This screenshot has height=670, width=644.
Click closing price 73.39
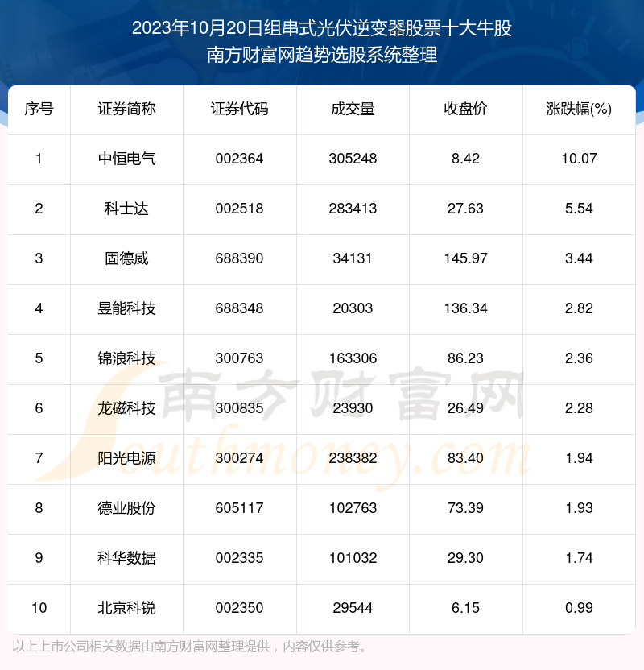[x=465, y=508]
